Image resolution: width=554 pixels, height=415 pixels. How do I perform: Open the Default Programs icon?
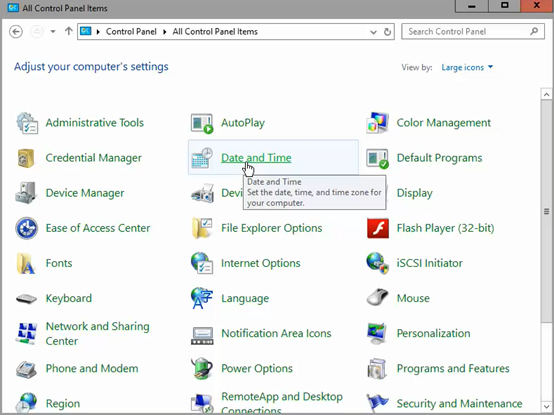377,158
